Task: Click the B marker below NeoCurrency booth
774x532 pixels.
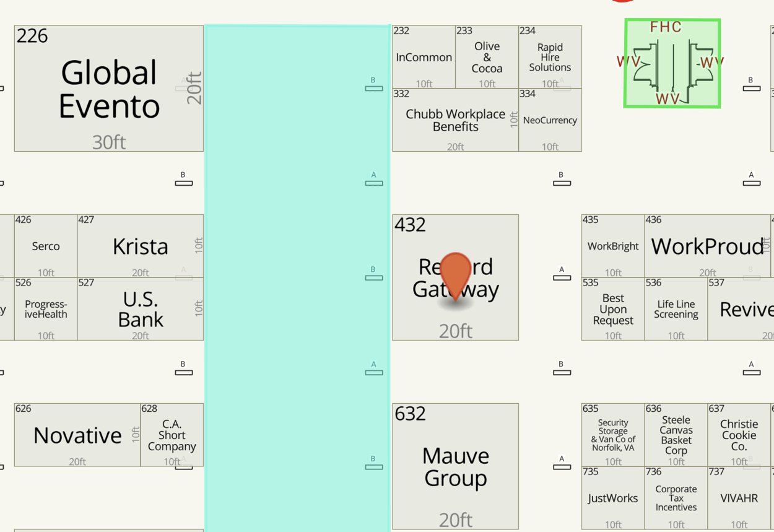Action: click(x=562, y=183)
